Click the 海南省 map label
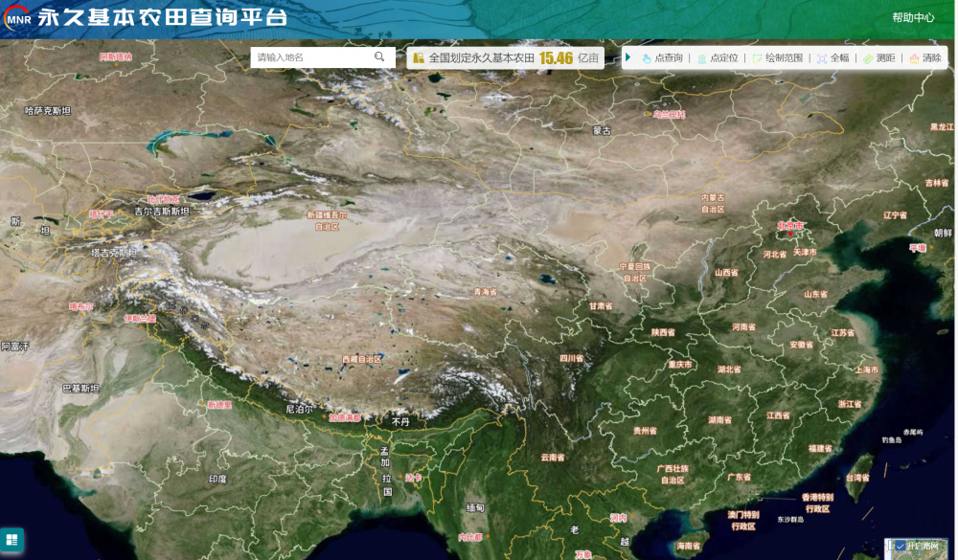The width and height of the screenshot is (958, 560). (688, 546)
